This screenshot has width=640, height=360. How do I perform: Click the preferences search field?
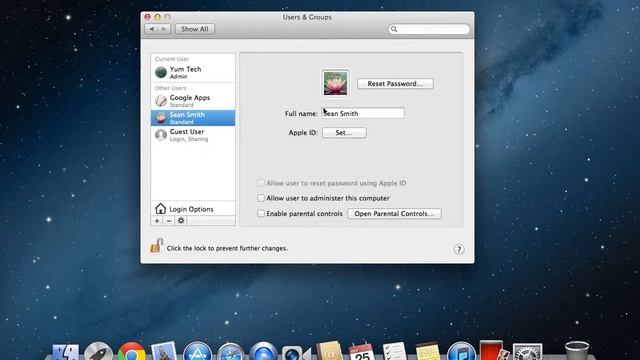[x=429, y=29]
